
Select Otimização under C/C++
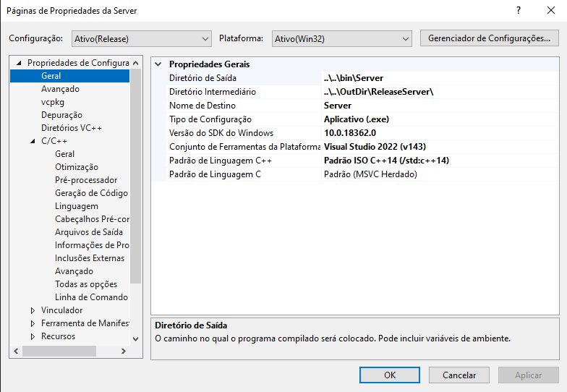(x=77, y=167)
